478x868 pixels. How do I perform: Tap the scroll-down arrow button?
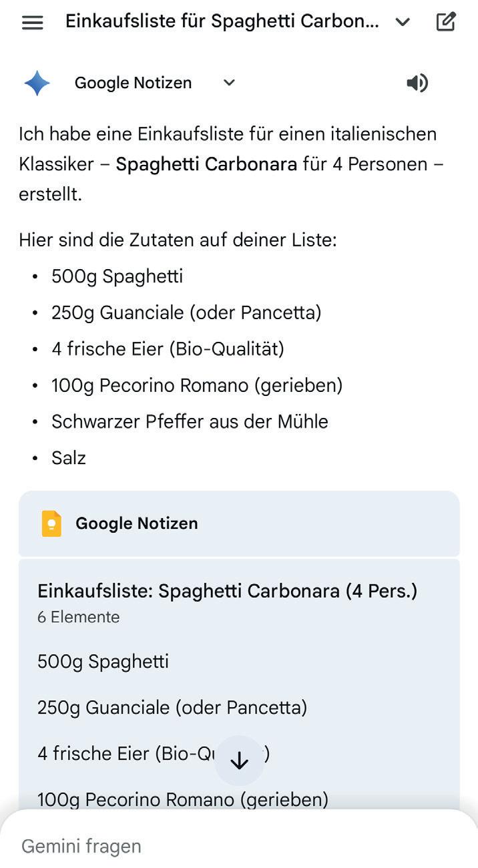(239, 760)
